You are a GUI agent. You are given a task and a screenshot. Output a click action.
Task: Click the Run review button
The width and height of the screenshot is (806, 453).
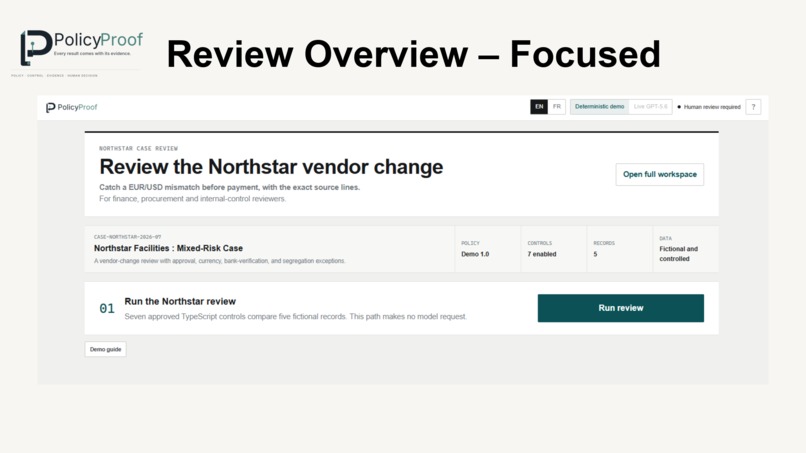(620, 308)
